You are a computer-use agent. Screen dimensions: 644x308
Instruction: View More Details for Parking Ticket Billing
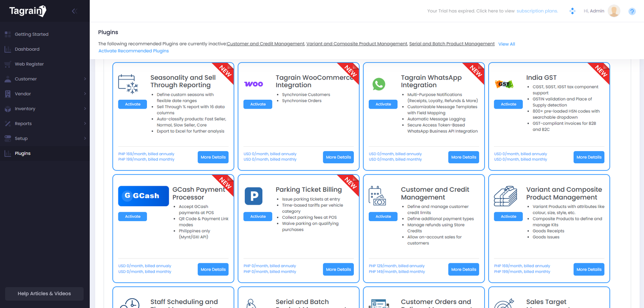[x=339, y=269]
